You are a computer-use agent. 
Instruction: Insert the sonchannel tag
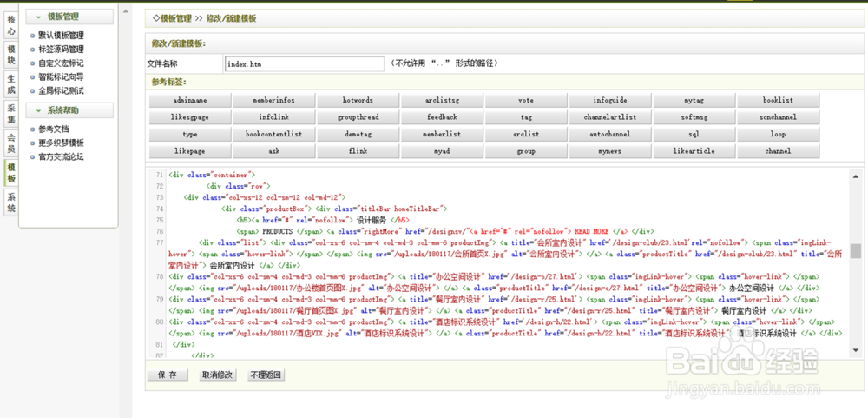tap(779, 117)
